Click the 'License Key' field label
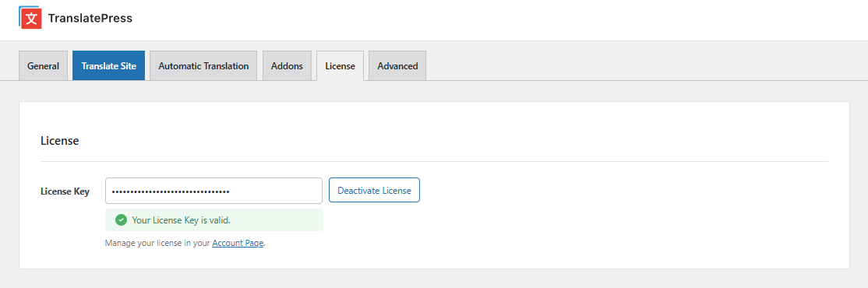868x288 pixels. coord(65,191)
